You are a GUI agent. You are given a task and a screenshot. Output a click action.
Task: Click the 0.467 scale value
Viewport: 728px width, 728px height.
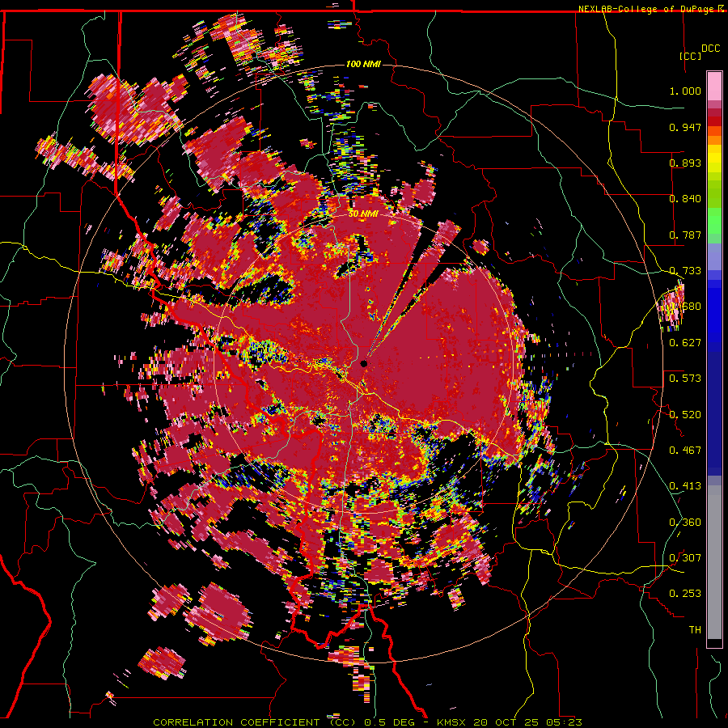click(685, 451)
